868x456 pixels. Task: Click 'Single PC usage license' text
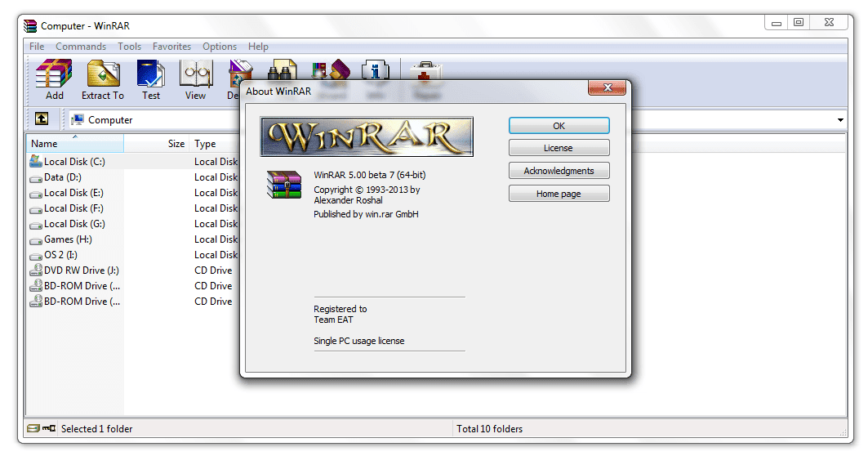[358, 341]
